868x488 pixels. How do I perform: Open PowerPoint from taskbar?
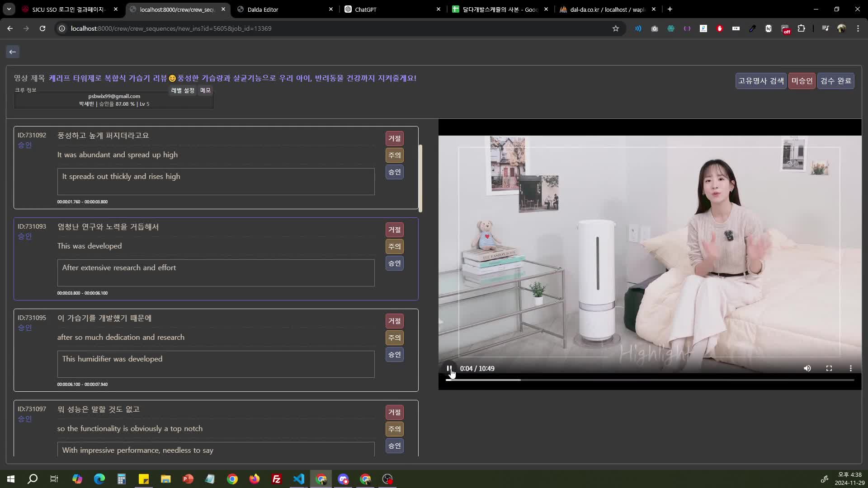coord(188,479)
